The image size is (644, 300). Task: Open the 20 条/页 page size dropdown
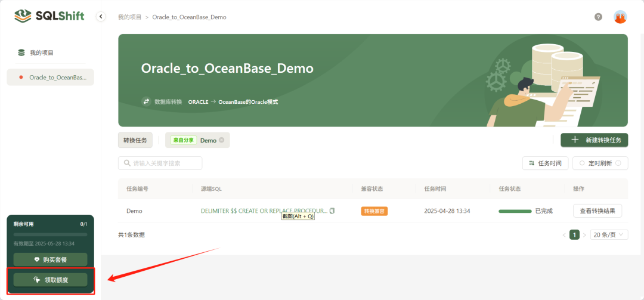pyautogui.click(x=609, y=235)
